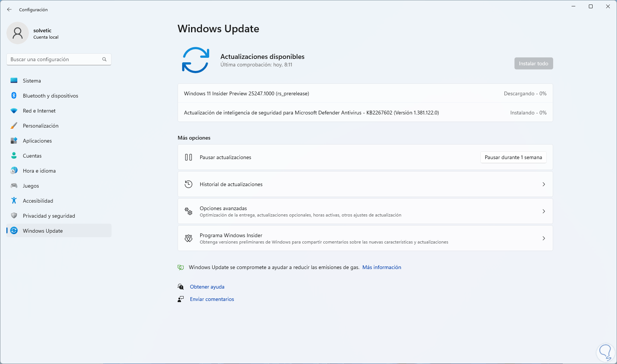
Task: Click the heart icon for Programa Windows Insider
Action: pyautogui.click(x=189, y=238)
